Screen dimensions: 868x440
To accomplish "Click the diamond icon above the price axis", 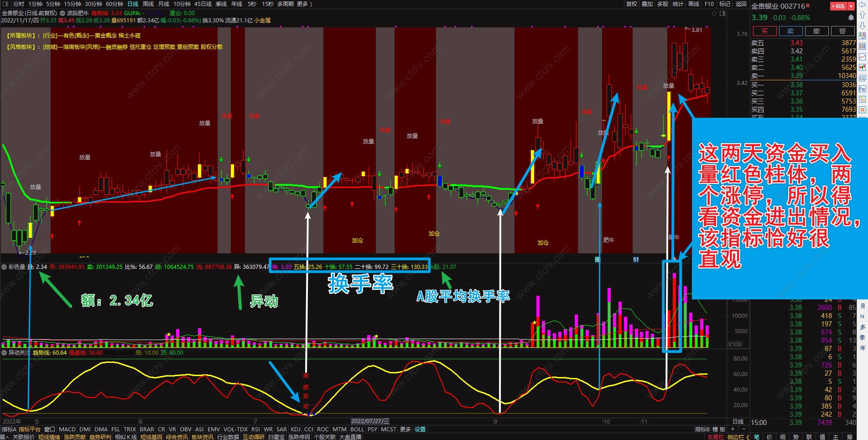I will coord(714,13).
